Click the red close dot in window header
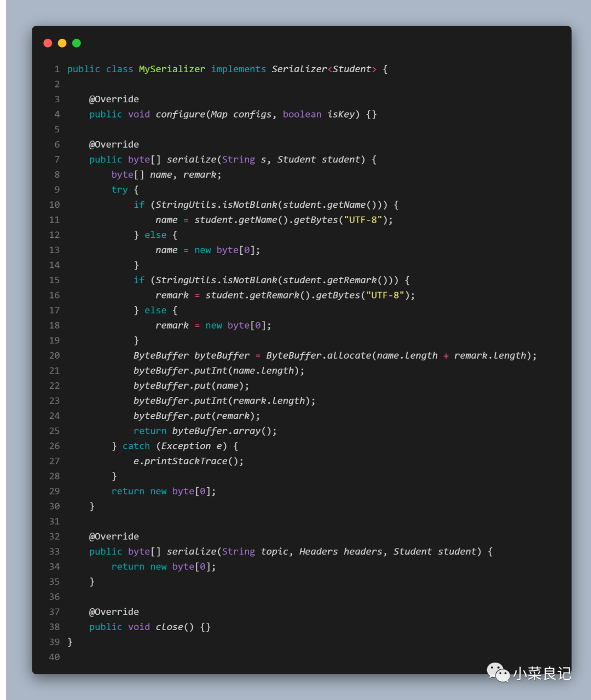591x700 pixels. [x=48, y=43]
